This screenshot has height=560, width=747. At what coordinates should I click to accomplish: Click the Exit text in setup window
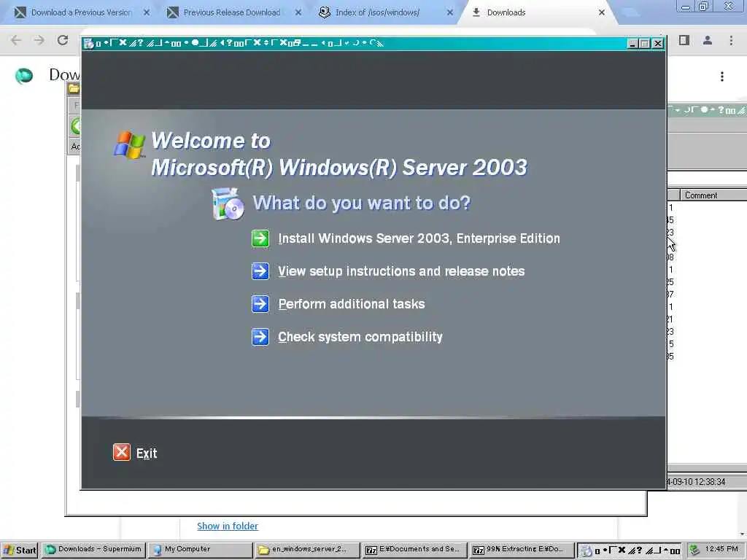[147, 454]
